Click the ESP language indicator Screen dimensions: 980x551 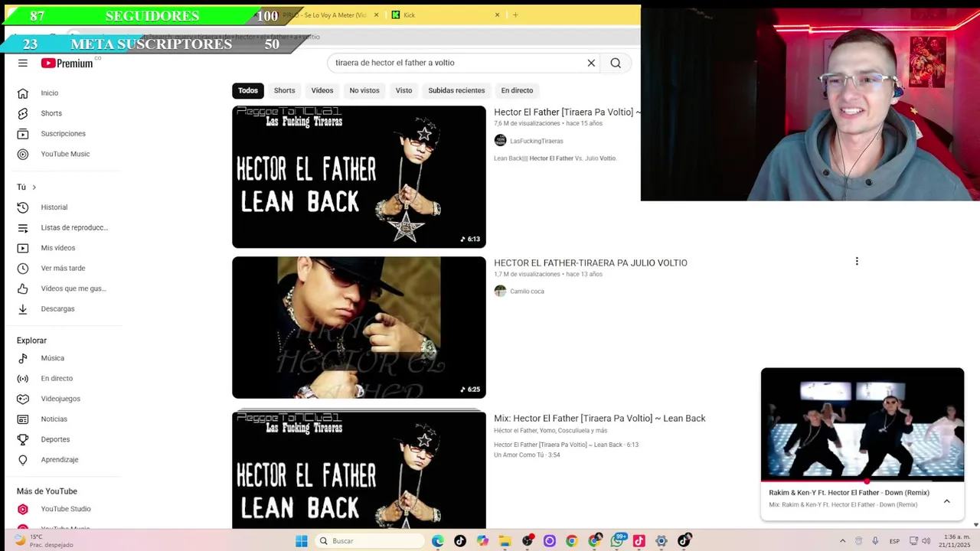point(894,541)
